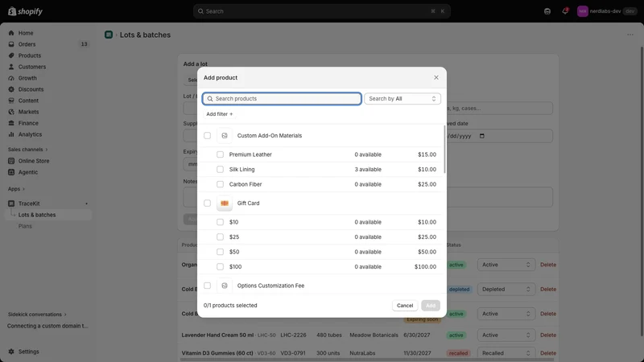
Task: Click Cancel in the dialog
Action: tap(405, 306)
